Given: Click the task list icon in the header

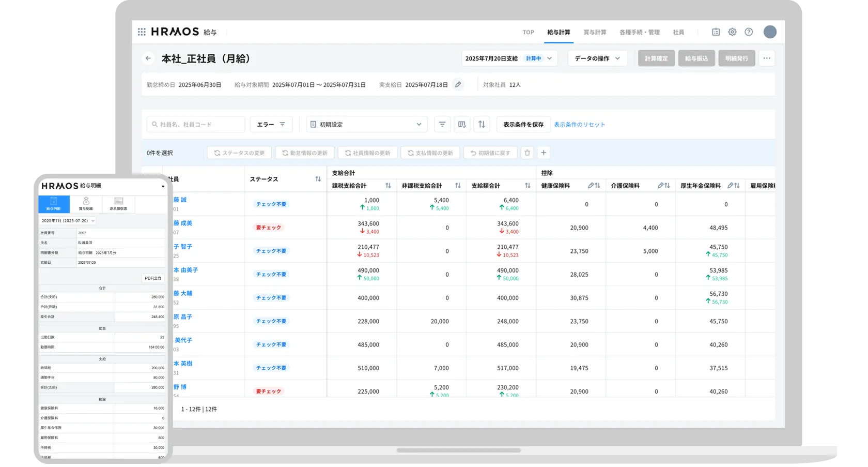Looking at the screenshot, I should (x=716, y=32).
